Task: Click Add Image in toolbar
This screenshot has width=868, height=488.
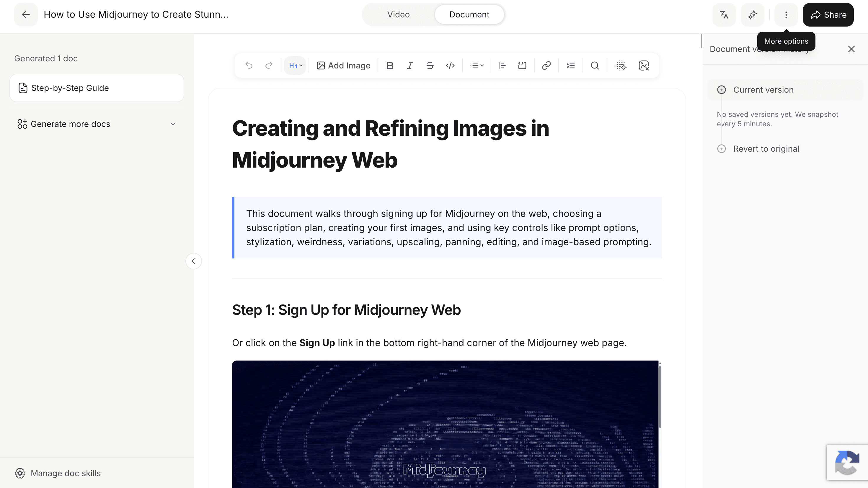Action: click(x=343, y=65)
